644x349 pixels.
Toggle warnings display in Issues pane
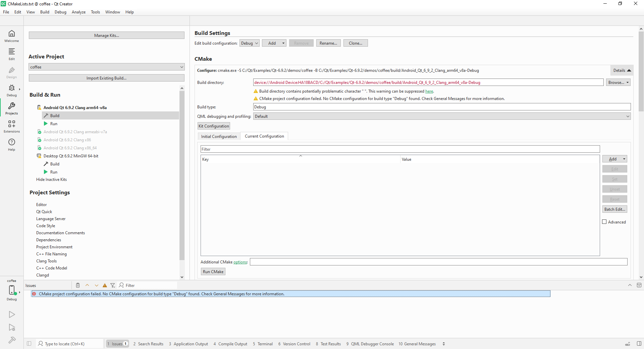(x=105, y=285)
